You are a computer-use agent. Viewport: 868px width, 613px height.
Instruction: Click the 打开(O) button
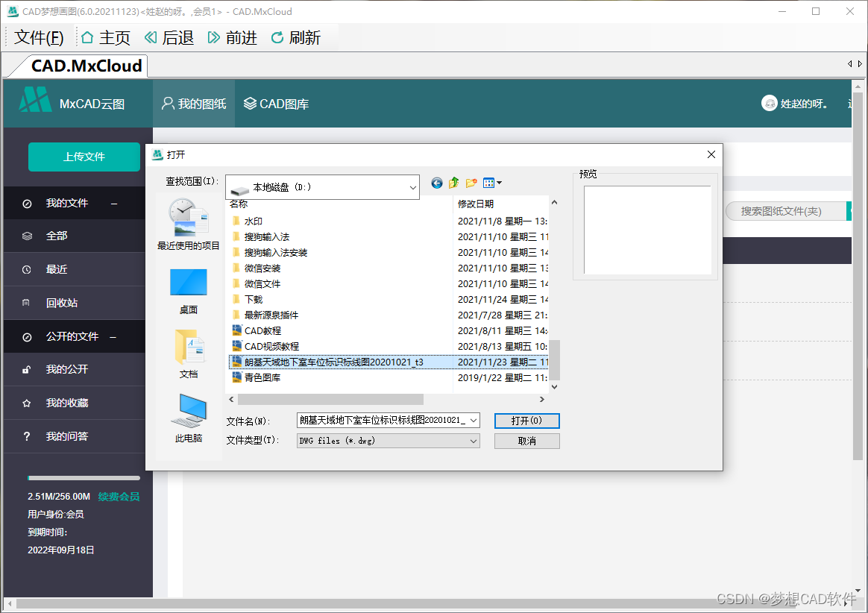click(527, 421)
